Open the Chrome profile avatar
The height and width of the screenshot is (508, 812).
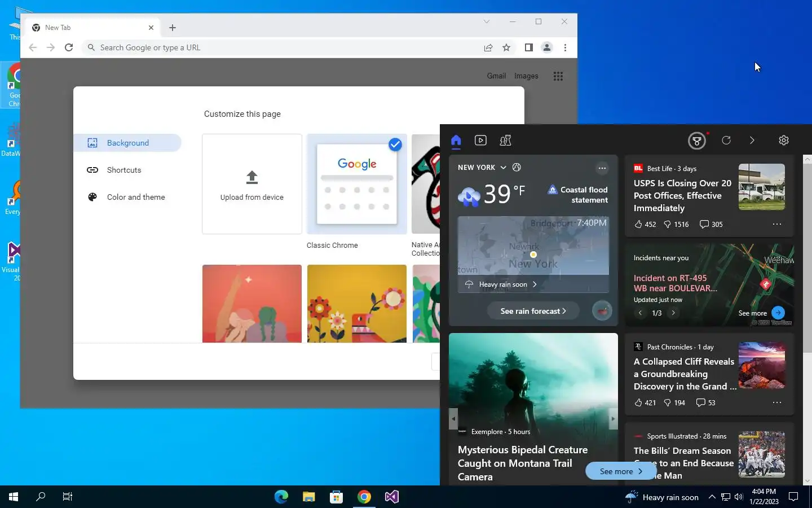click(547, 47)
